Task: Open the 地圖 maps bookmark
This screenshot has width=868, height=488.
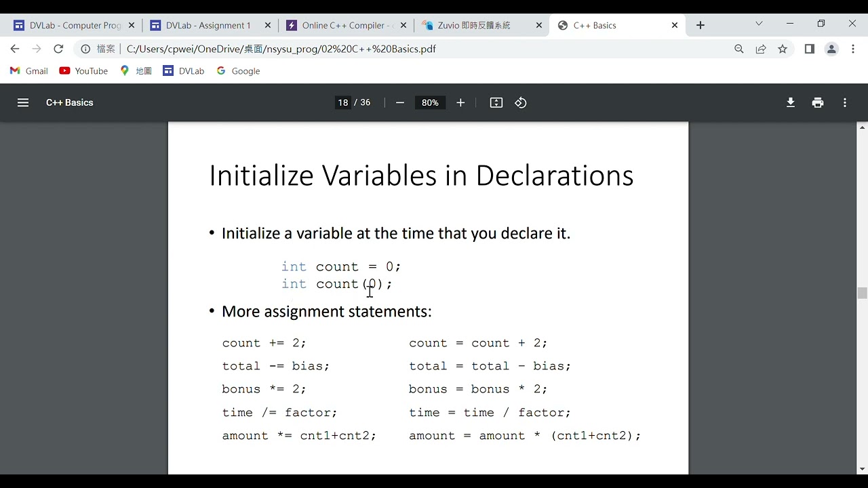Action: pos(136,71)
